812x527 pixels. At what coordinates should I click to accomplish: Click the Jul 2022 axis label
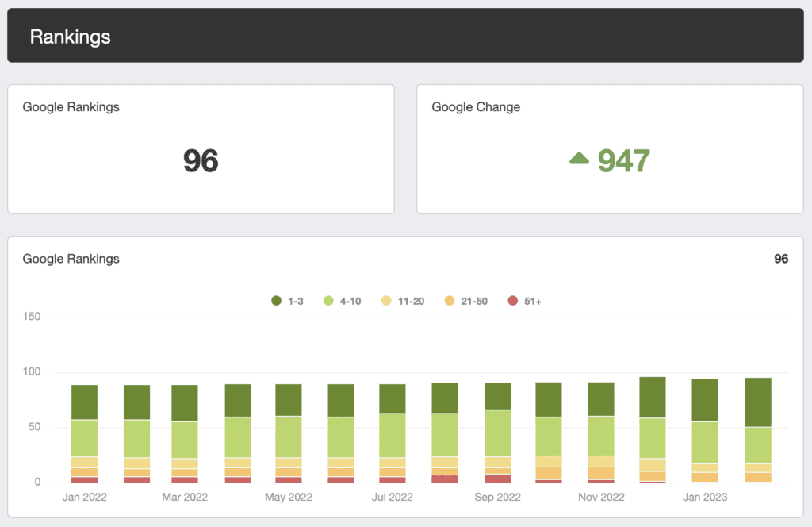pos(392,497)
